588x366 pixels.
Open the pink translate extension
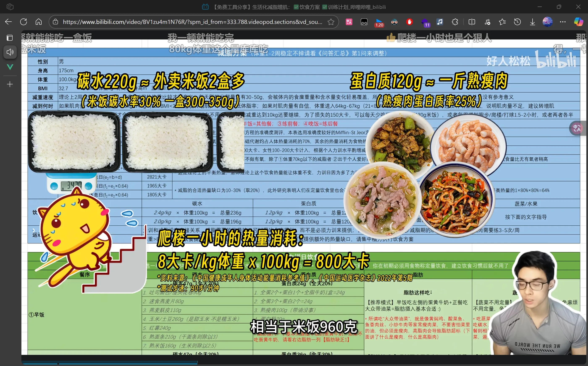349,22
